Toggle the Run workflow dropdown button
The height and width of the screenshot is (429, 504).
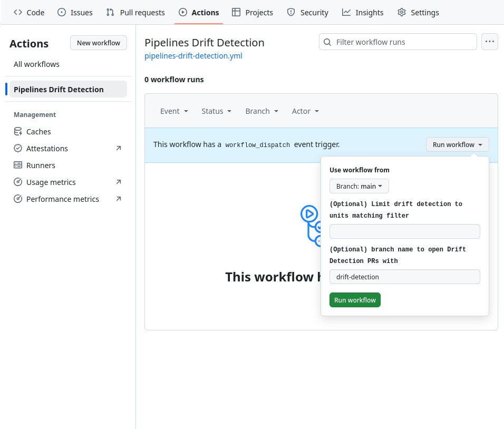(457, 144)
